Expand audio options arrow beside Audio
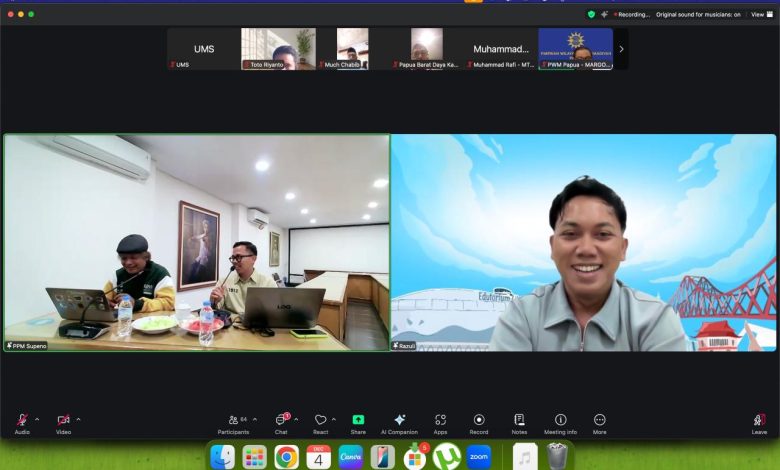The image size is (780, 470). pos(37,419)
